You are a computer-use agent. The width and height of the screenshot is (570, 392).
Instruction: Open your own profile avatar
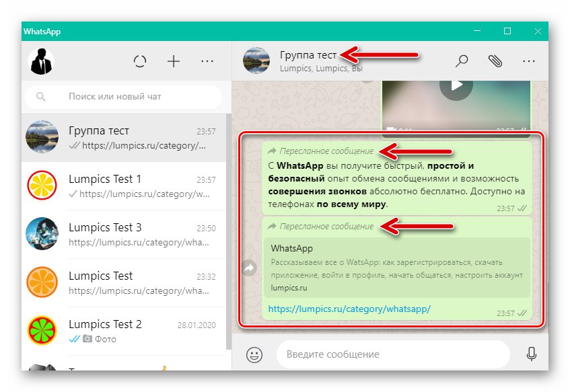pyautogui.click(x=42, y=61)
